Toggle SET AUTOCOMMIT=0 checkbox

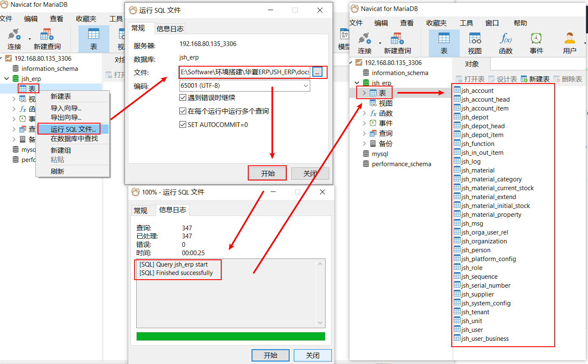pyautogui.click(x=183, y=124)
